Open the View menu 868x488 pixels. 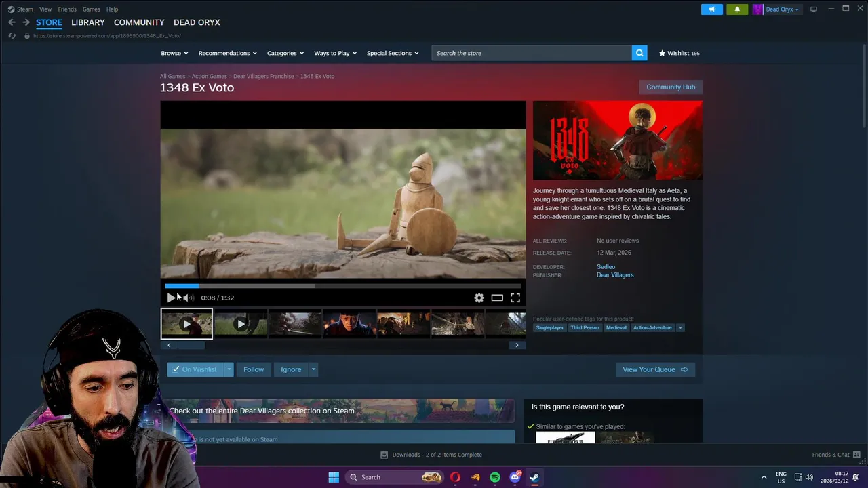pos(45,9)
